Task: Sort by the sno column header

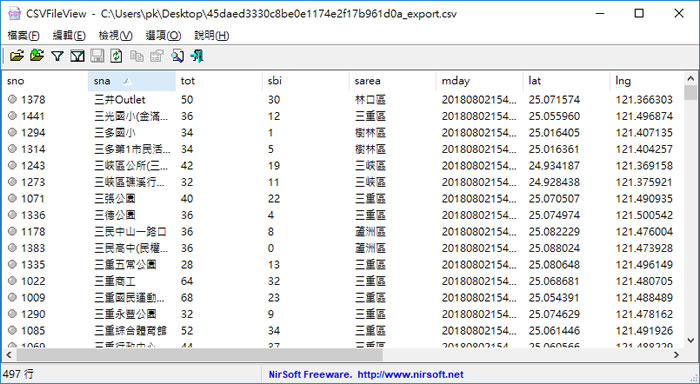Action: click(x=45, y=81)
